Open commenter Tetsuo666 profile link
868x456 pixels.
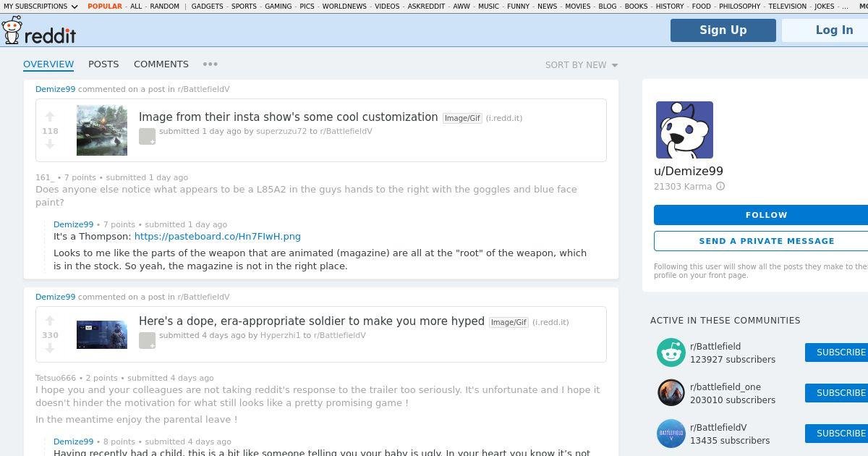(56, 378)
